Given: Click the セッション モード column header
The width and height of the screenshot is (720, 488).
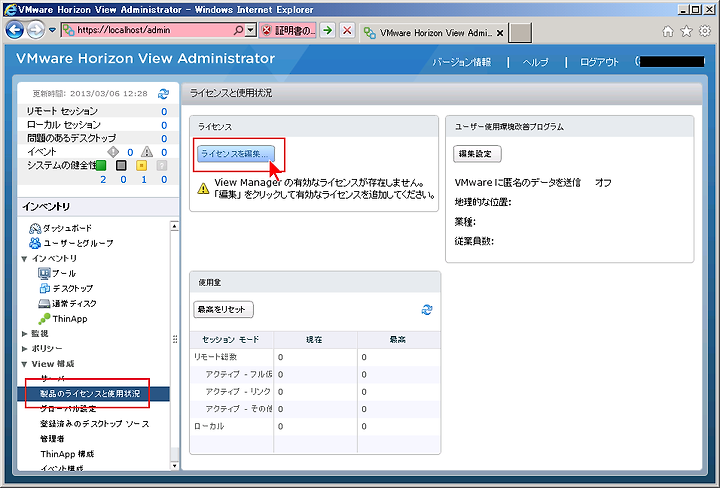Looking at the screenshot, I should pyautogui.click(x=231, y=340).
